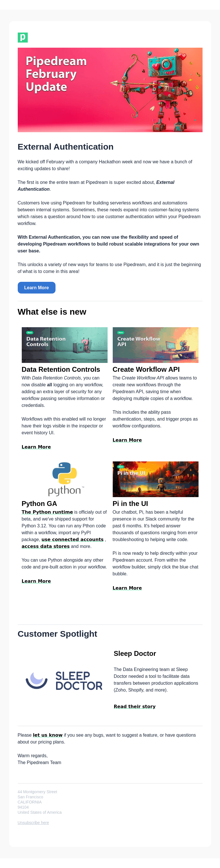Click the blue Learn More button

36,288
